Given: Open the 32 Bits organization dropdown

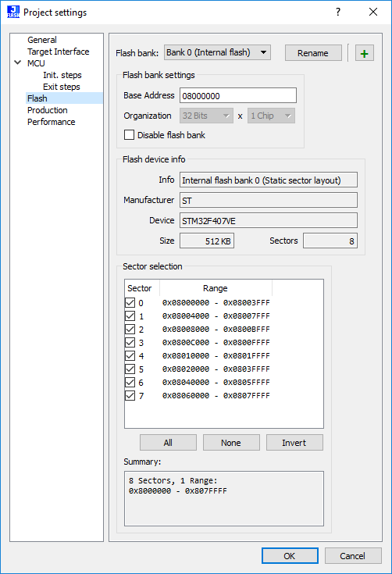Looking at the screenshot, I should [206, 116].
